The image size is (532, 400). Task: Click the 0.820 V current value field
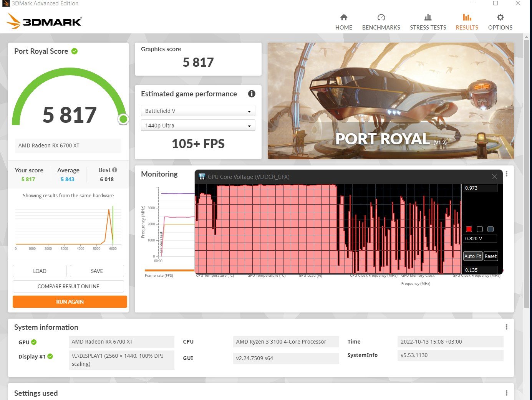[480, 238]
